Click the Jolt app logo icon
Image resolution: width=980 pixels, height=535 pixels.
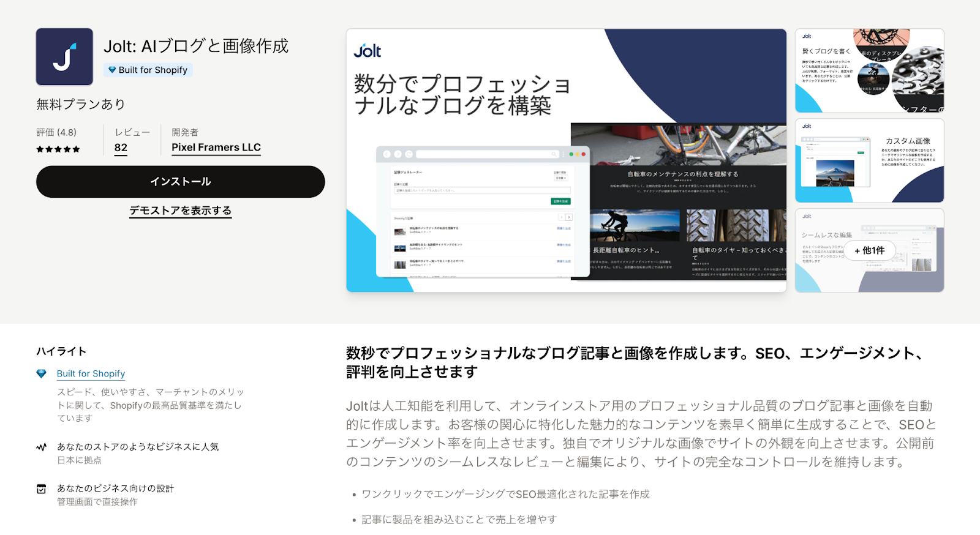pyautogui.click(x=64, y=57)
